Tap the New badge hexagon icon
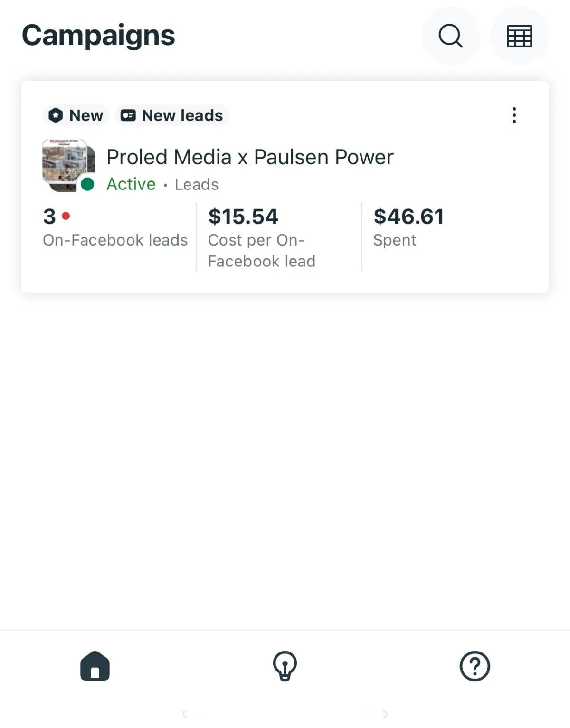Screen dimensions: 570x728 [x=56, y=115]
